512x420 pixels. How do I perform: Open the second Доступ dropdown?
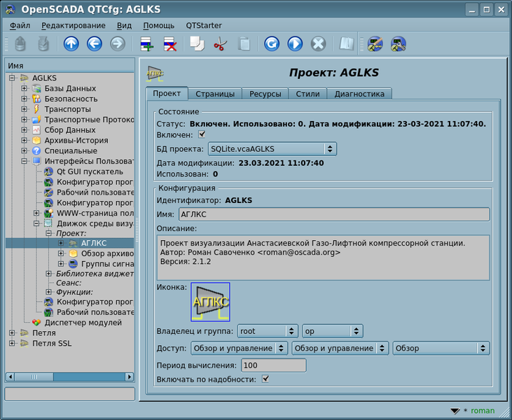pos(340,348)
